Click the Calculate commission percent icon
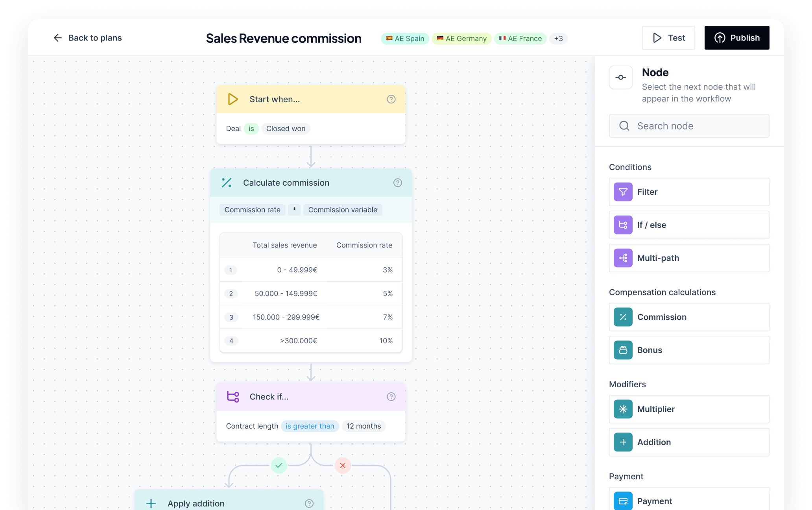 coord(227,183)
